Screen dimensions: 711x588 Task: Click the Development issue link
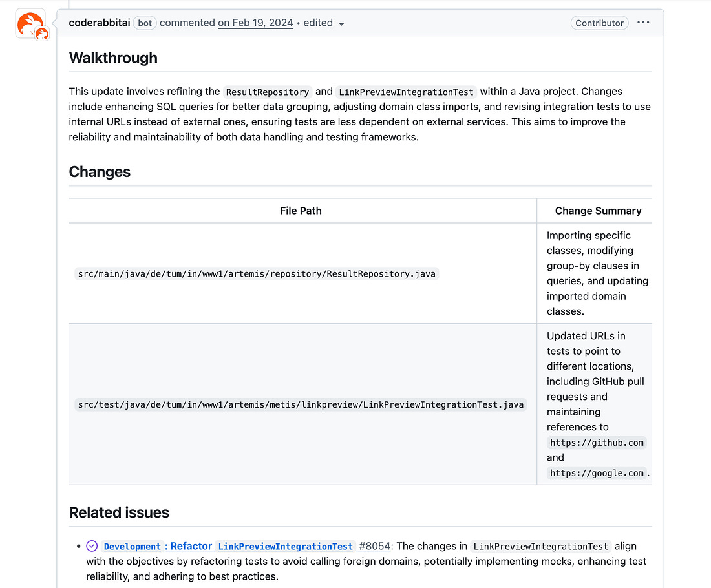(132, 546)
